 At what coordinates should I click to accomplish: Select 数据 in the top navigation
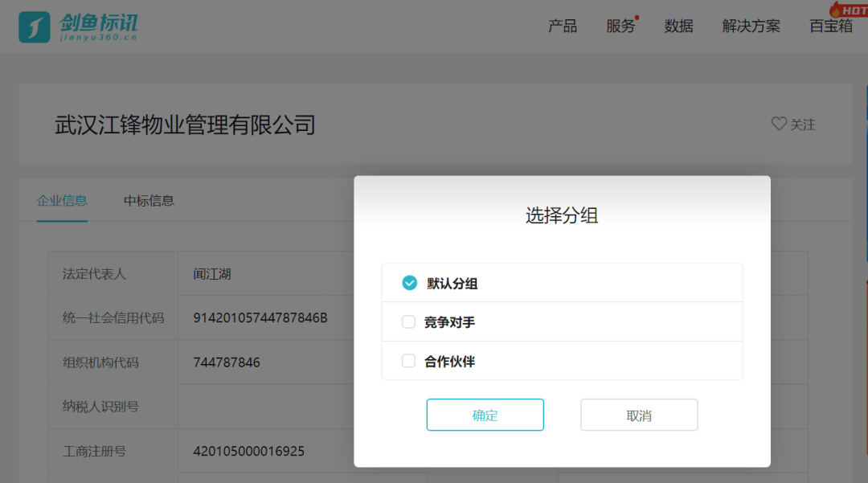coord(678,27)
